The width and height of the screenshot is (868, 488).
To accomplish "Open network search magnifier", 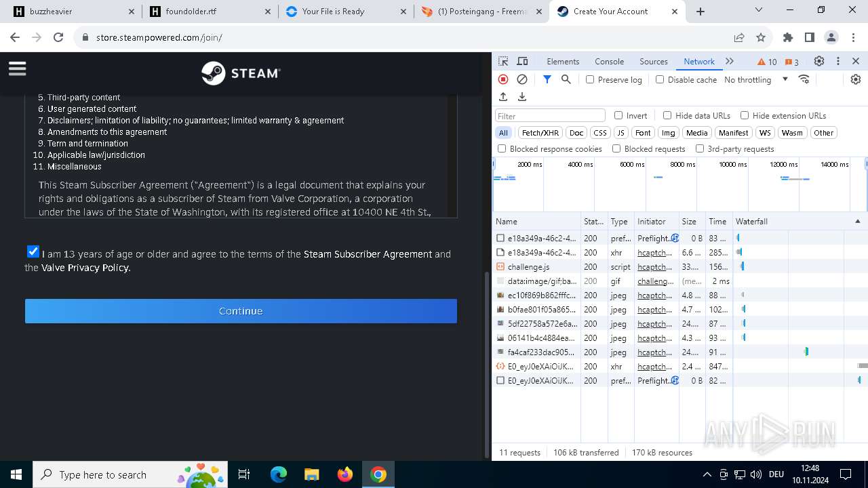I will 566,79.
